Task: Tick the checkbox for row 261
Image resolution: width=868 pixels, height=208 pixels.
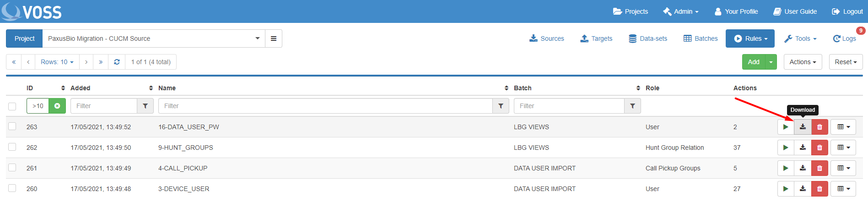Action: 12,168
